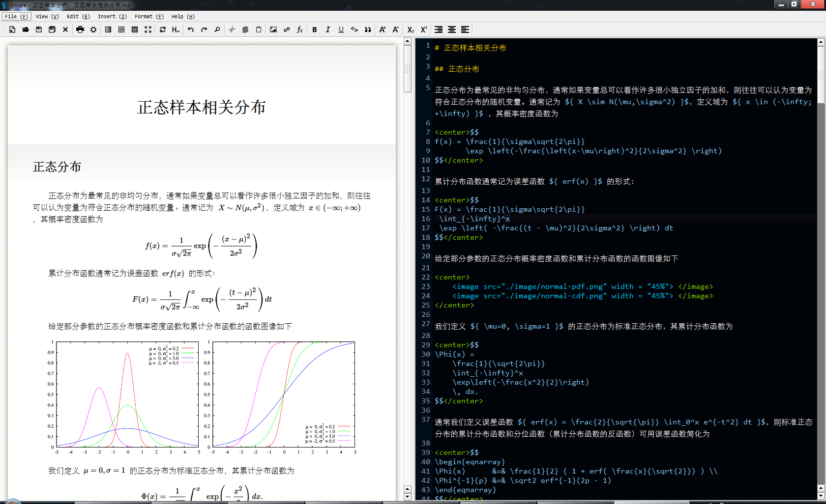This screenshot has width=826, height=504.
Task: Click the normal-cdf.png image source line in editor
Action: click(x=583, y=296)
